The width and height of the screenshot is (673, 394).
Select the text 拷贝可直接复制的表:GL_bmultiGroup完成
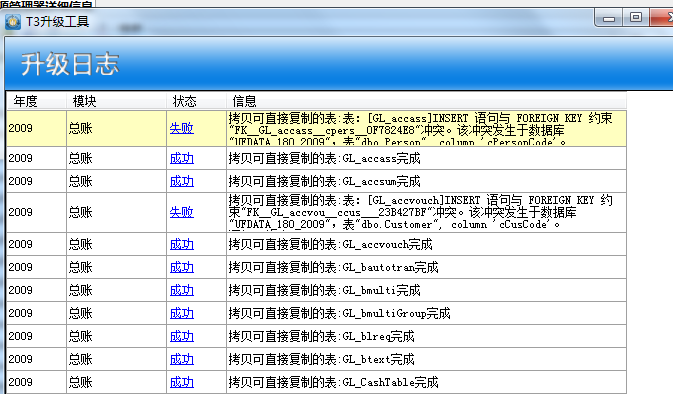click(x=340, y=313)
